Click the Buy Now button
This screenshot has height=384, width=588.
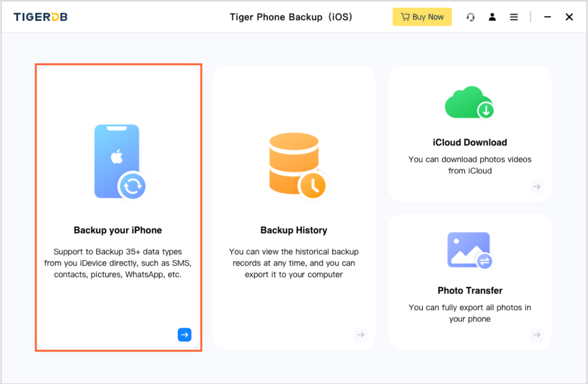(x=422, y=17)
